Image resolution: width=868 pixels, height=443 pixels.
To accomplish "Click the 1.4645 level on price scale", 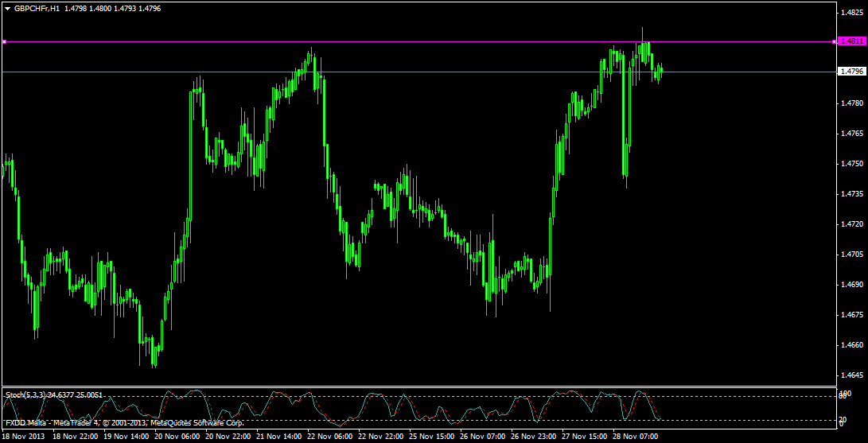I will click(853, 375).
